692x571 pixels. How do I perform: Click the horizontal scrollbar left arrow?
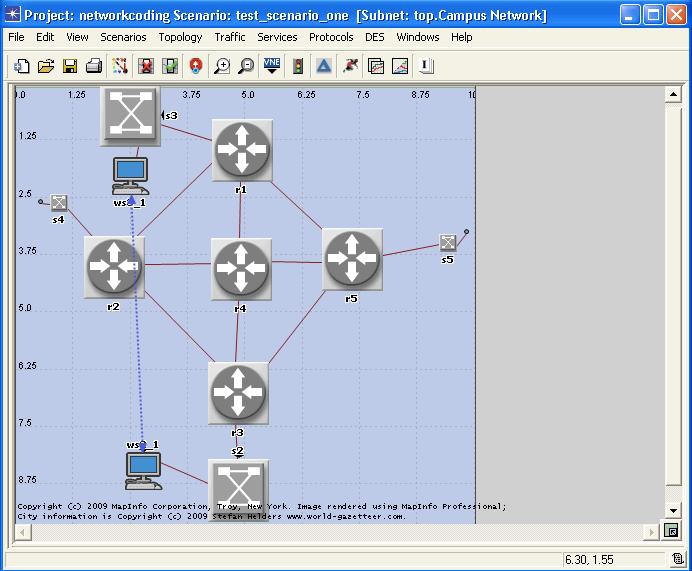(22, 532)
